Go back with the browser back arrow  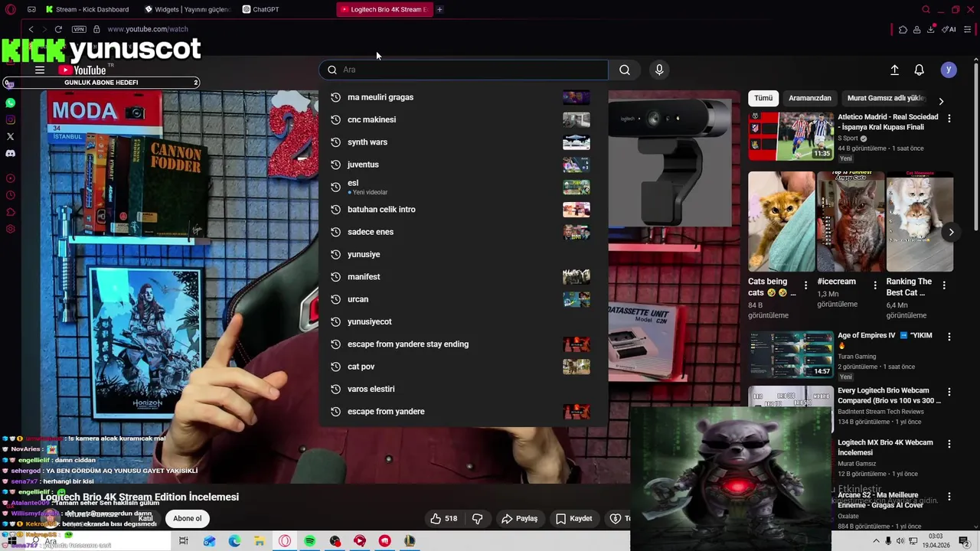tap(31, 29)
